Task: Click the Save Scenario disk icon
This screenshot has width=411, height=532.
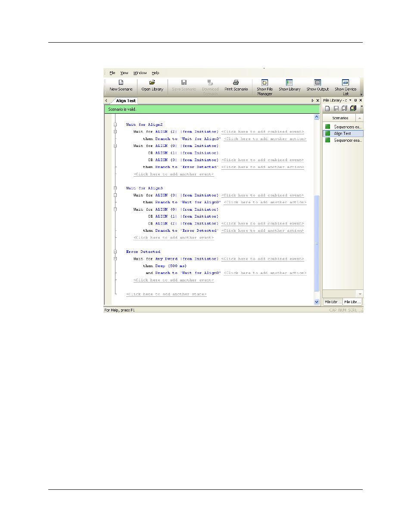Action: click(184, 82)
